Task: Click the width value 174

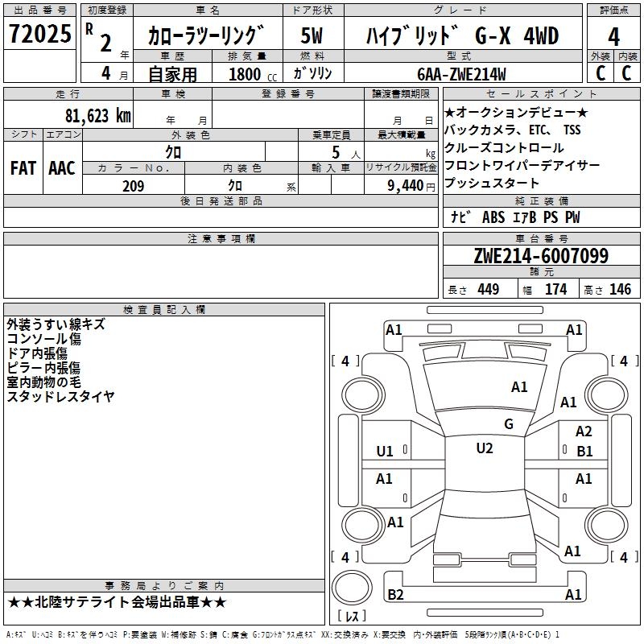Action: [x=555, y=289]
